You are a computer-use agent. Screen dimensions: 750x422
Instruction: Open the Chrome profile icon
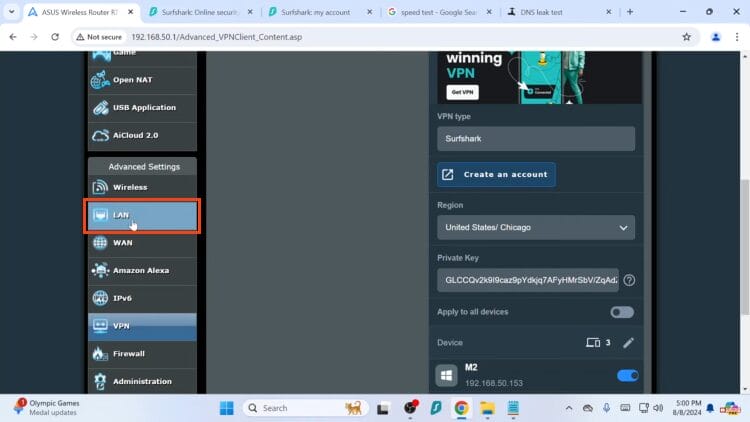point(716,37)
